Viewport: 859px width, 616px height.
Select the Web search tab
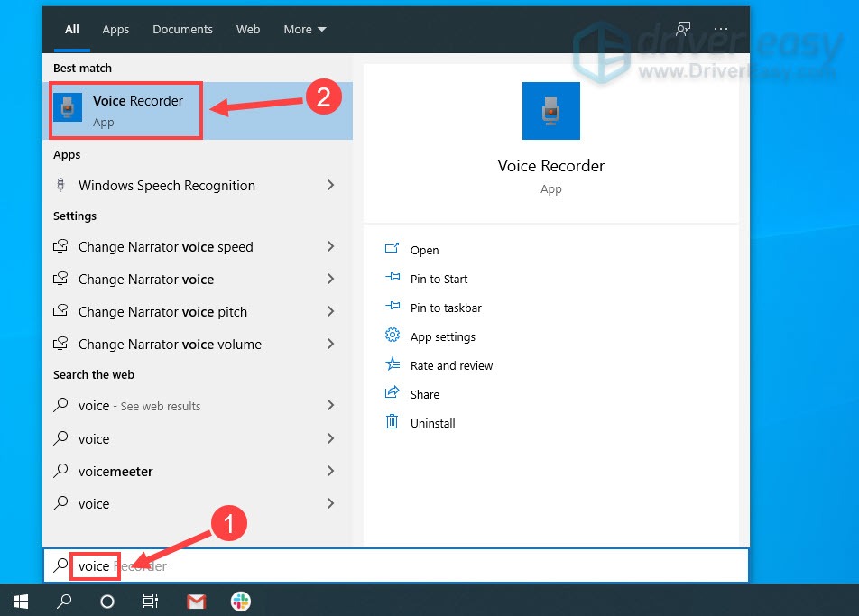248,29
